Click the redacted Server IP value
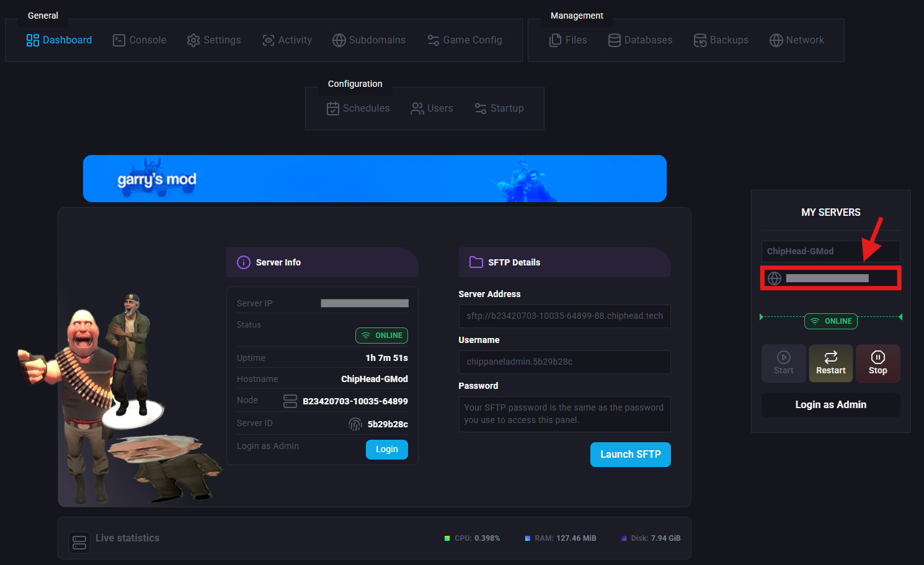The image size is (924, 565). pos(365,303)
